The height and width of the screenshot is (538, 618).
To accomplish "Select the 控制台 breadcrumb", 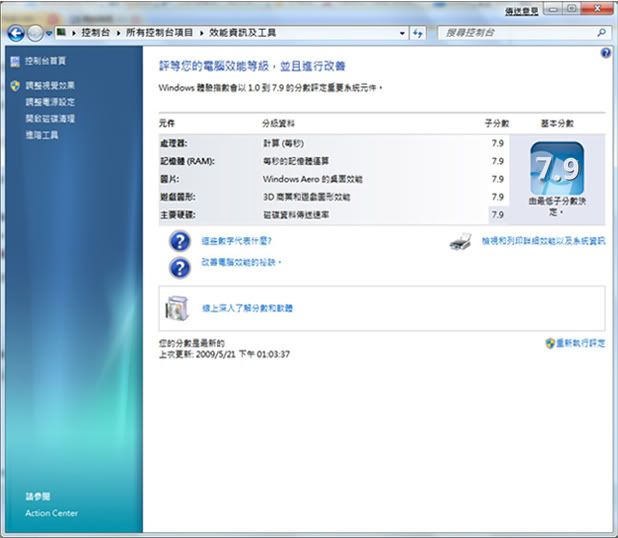I will (x=95, y=33).
